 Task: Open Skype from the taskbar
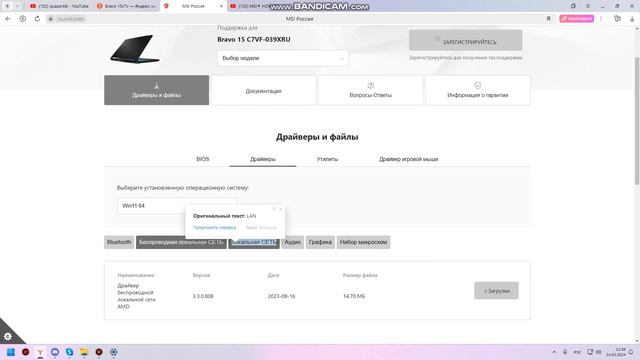click(69, 352)
